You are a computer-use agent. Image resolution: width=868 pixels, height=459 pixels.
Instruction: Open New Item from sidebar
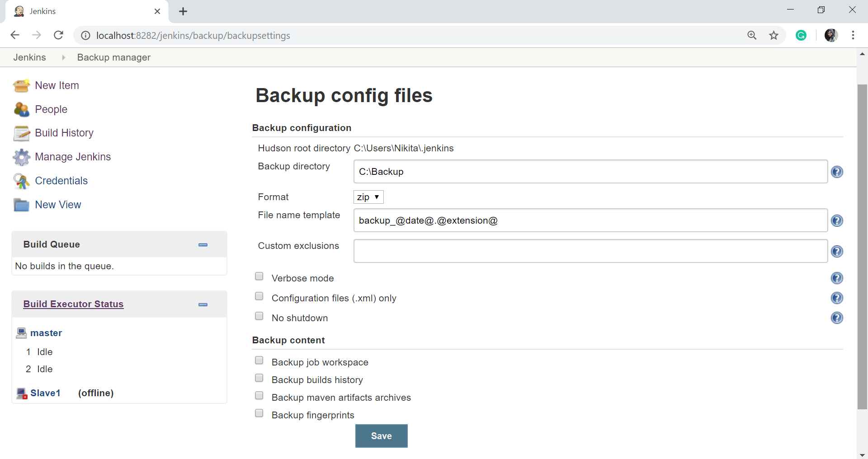click(57, 85)
